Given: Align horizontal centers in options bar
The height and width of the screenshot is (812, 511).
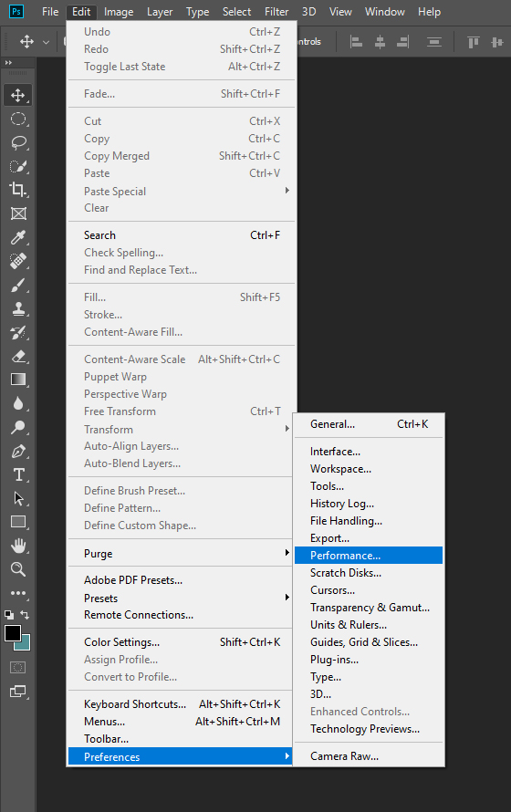Looking at the screenshot, I should click(x=380, y=42).
